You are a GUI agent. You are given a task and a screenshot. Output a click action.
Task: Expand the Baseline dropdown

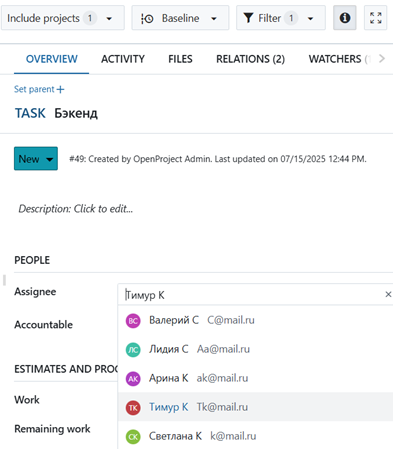tap(180, 18)
